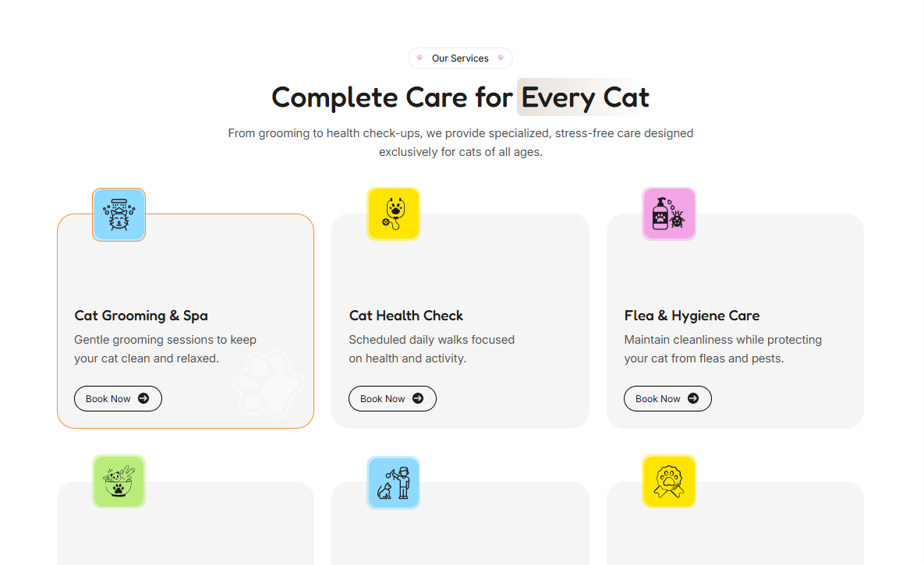Click the green cat food bowl icon

pyautogui.click(x=119, y=481)
